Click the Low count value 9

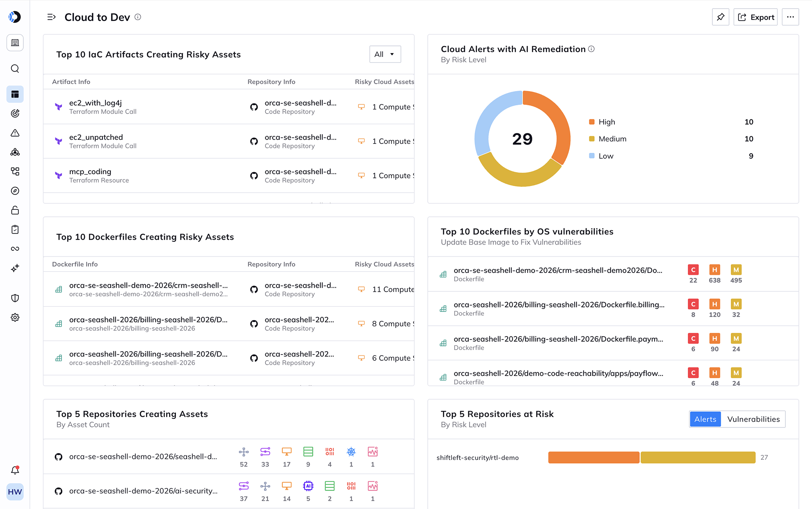[751, 156]
